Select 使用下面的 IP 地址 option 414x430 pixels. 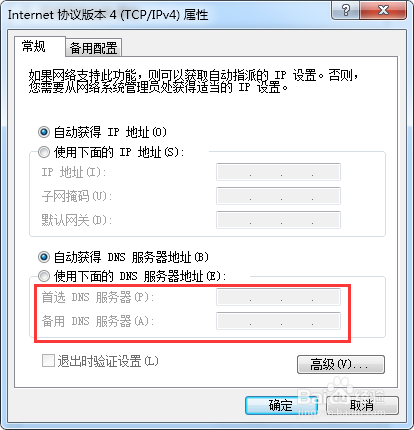pyautogui.click(x=44, y=152)
